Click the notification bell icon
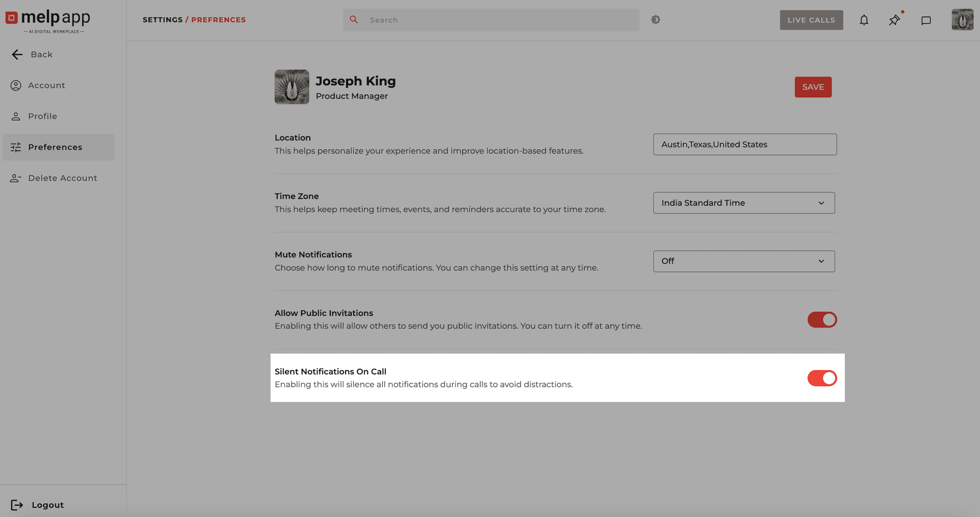This screenshot has height=517, width=980. coord(864,20)
